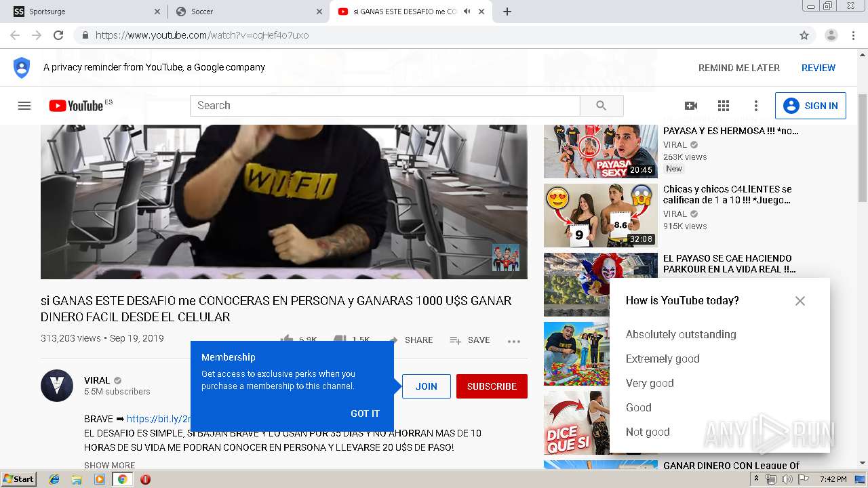
Task: Open 'Chicas y chicos' 32:08 thumbnail
Action: [x=601, y=216]
